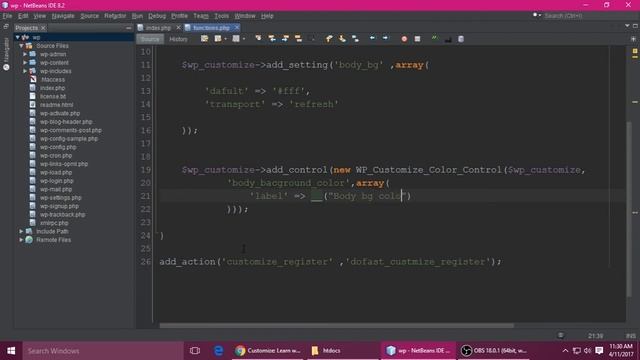
Task: Collapse the wp project node
Action: point(18,37)
